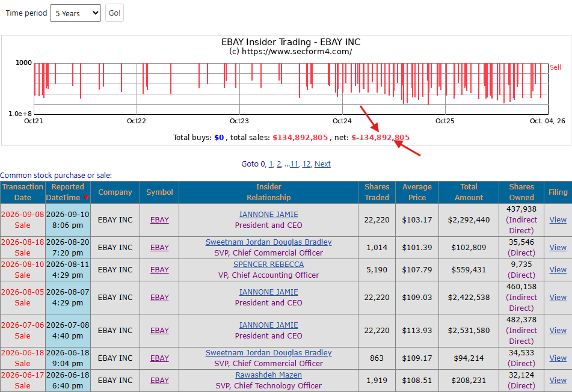
Task: Click net value $-134,892,805
Action: 381,138
